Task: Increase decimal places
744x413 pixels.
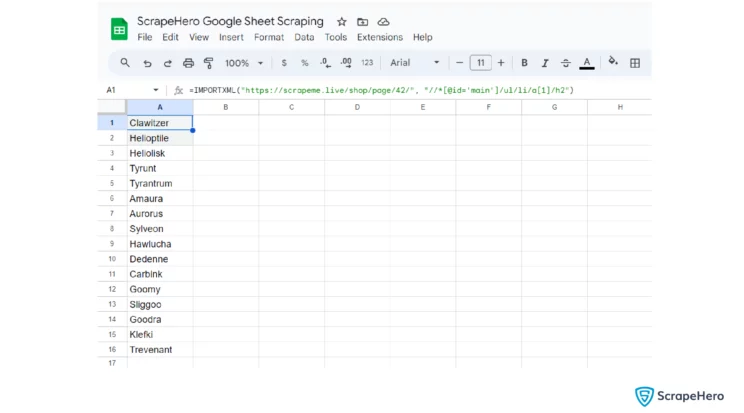Action: point(346,63)
